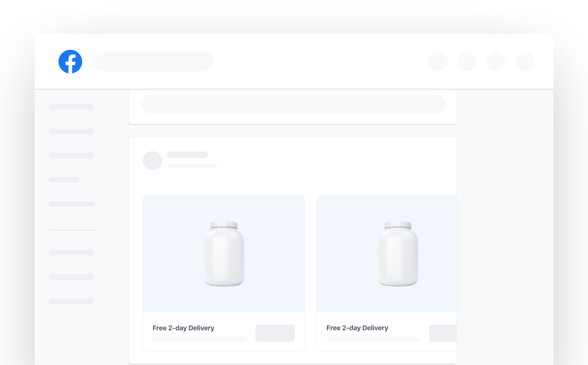The image size is (588, 365).
Task: Focus the search bar beside Facebook logo
Action: (x=153, y=61)
